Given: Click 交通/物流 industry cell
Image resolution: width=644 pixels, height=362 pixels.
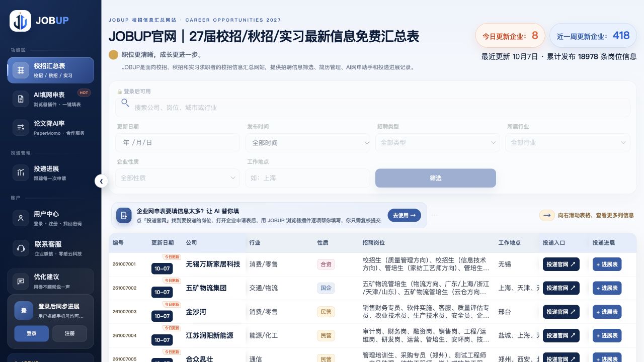Looking at the screenshot, I should pyautogui.click(x=264, y=288).
